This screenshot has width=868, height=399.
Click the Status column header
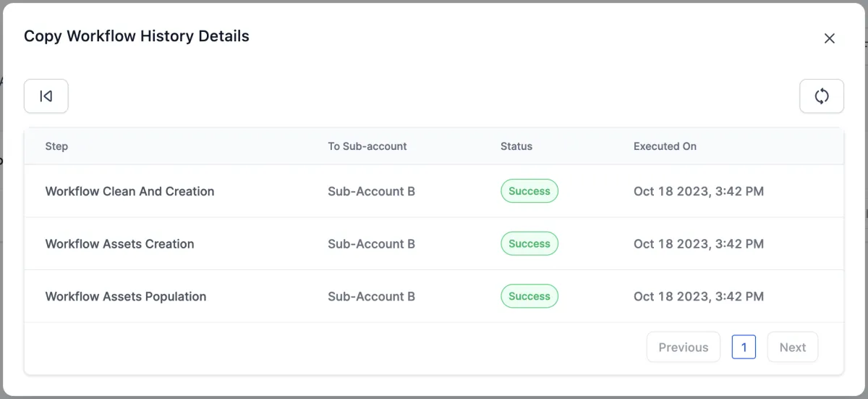516,146
